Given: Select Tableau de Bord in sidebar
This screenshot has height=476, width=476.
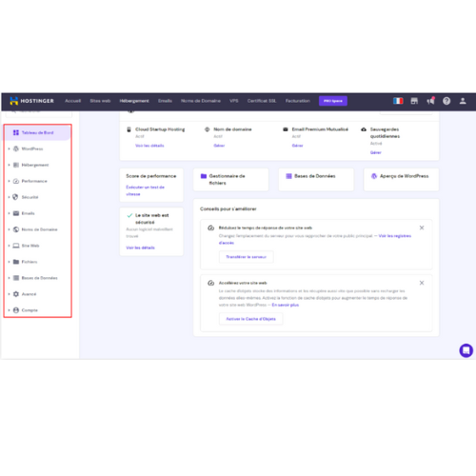Looking at the screenshot, I should click(x=37, y=132).
